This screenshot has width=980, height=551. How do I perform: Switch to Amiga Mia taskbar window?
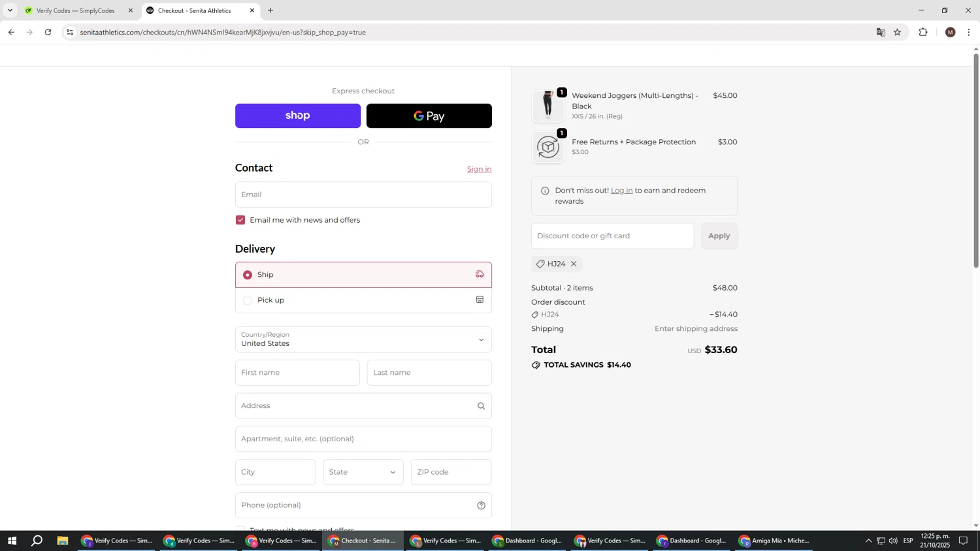774,541
